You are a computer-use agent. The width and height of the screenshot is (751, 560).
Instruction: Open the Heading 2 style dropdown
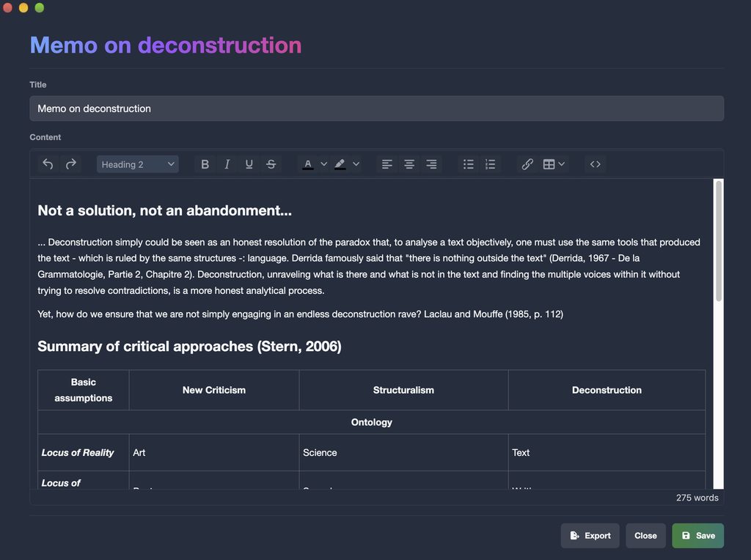[137, 164]
